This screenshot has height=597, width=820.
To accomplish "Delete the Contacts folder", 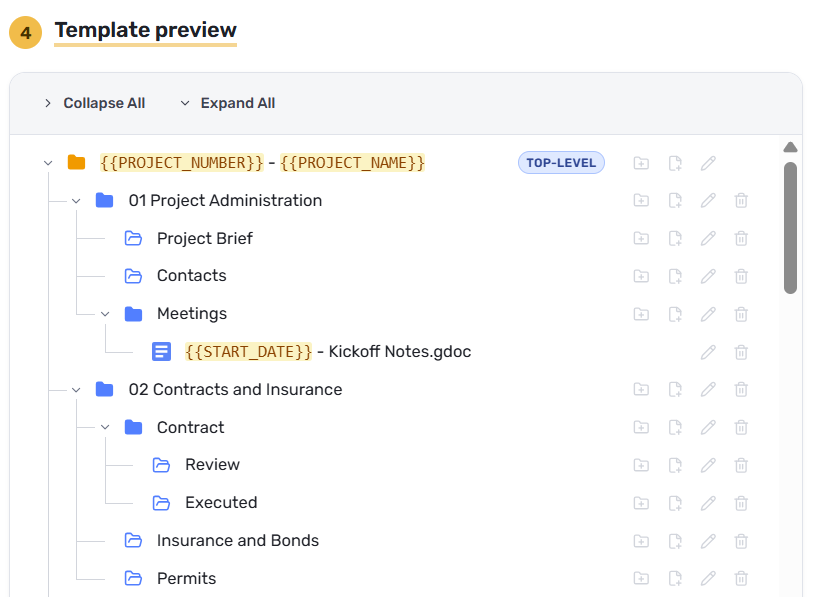I will pos(741,276).
